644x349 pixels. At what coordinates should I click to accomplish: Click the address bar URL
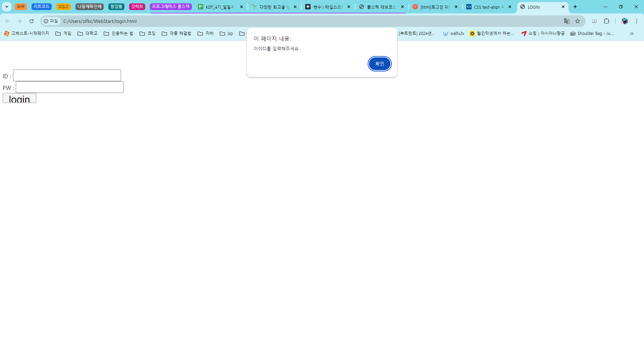coord(100,21)
